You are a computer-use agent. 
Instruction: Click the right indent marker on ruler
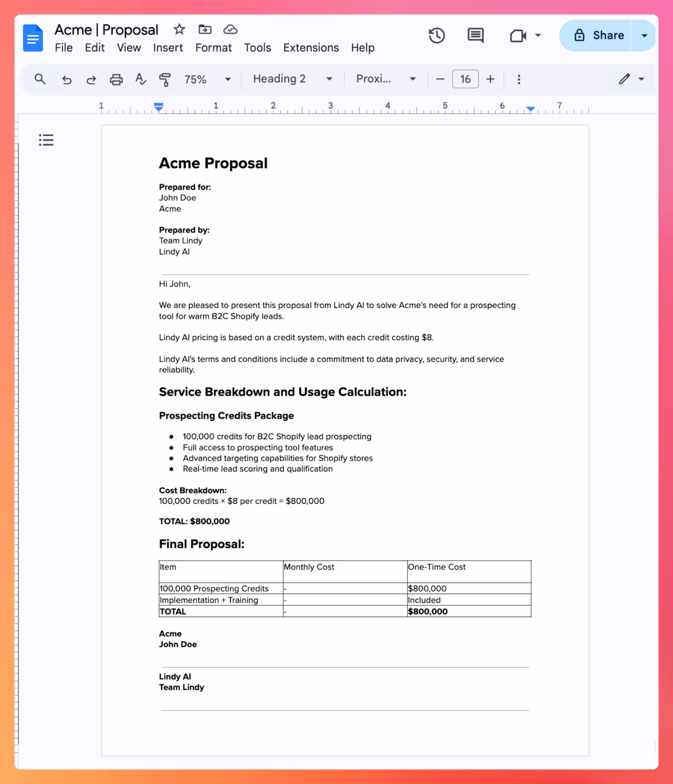(x=530, y=109)
